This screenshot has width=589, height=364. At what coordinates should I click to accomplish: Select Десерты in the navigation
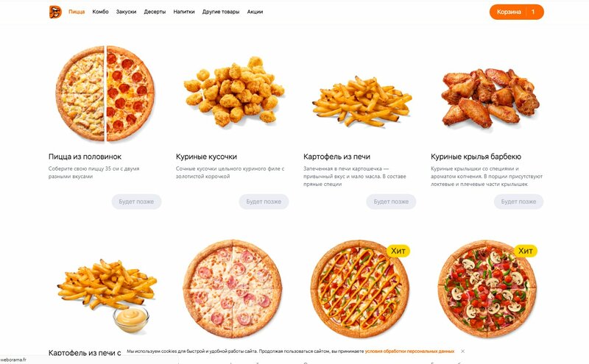(155, 12)
